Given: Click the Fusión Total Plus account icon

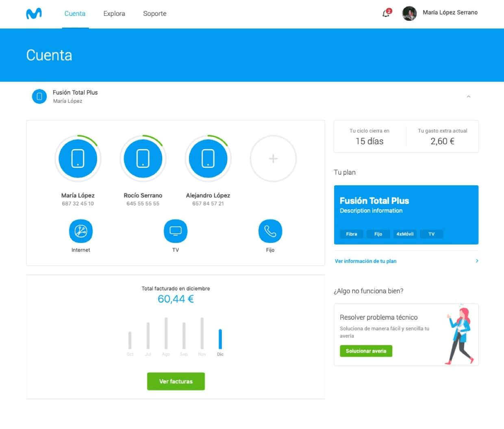Looking at the screenshot, I should (39, 96).
